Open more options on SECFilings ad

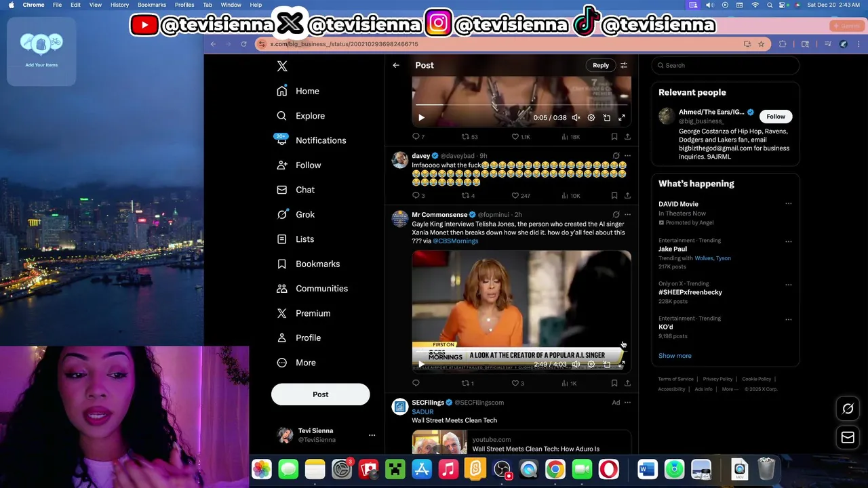click(627, 403)
